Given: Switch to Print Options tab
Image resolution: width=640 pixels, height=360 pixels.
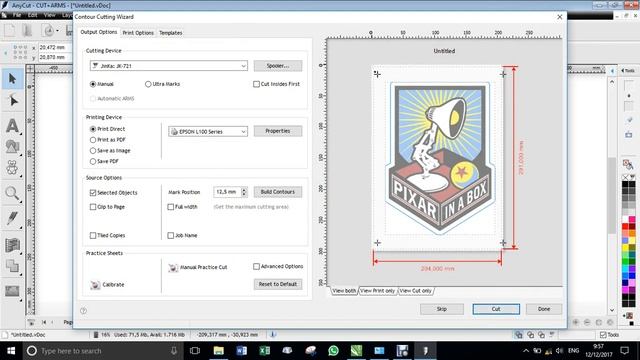Looking at the screenshot, I should (x=138, y=33).
